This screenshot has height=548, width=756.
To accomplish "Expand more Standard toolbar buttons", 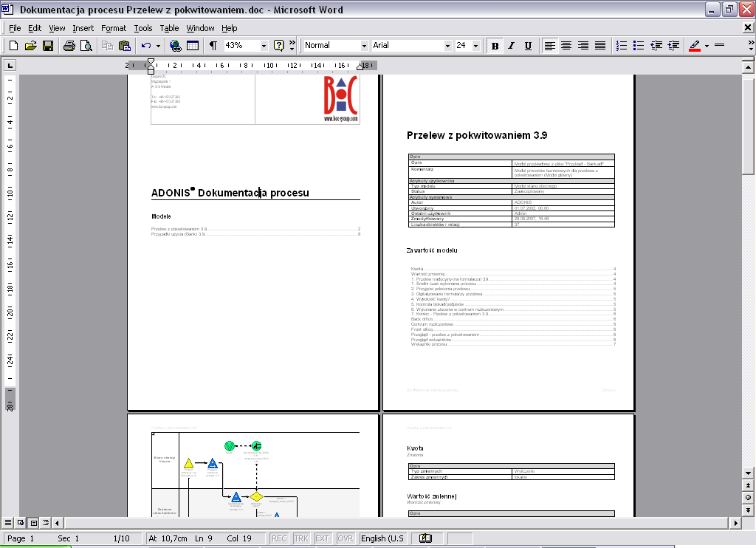I will 292,45.
